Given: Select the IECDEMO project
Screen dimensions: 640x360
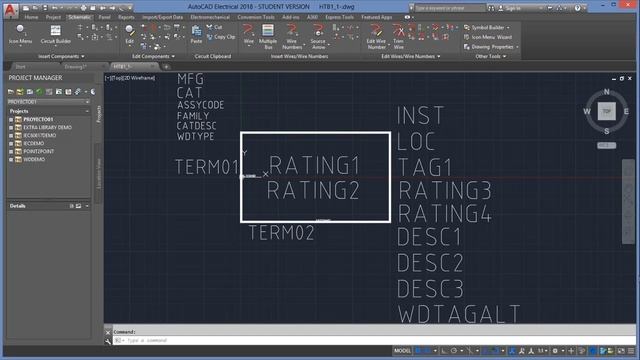Looking at the screenshot, I should [33, 143].
